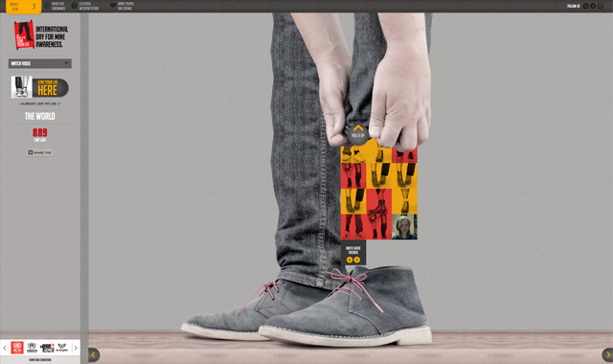The image size is (613, 364).
Task: Expand the Watch Video dropdown
Action: coord(40,63)
